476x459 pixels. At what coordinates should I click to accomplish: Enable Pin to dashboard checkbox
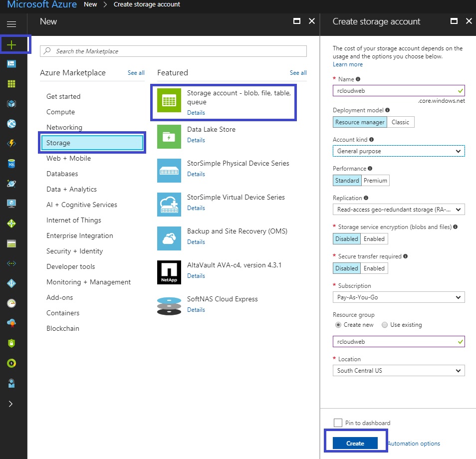pyautogui.click(x=338, y=423)
